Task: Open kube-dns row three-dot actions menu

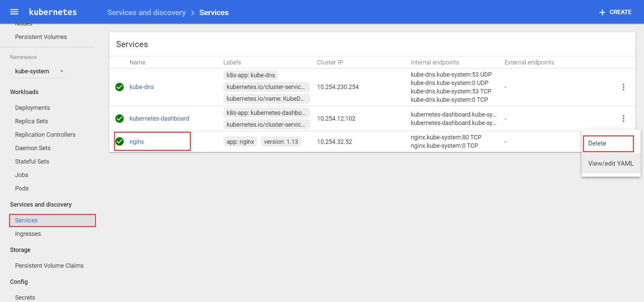Action: [623, 87]
